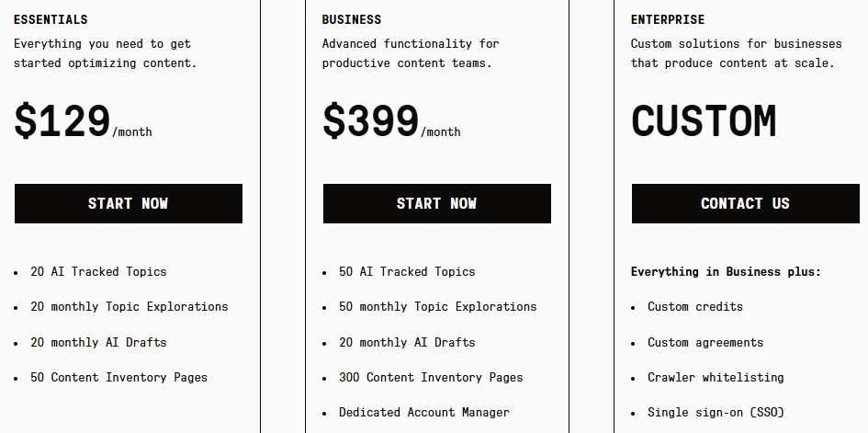Click the '50 Content Inventory Pages' item

[x=118, y=377]
